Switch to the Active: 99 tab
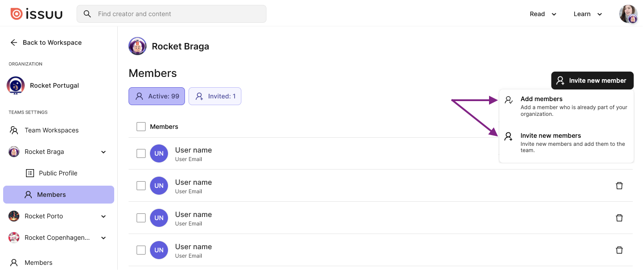 click(157, 96)
